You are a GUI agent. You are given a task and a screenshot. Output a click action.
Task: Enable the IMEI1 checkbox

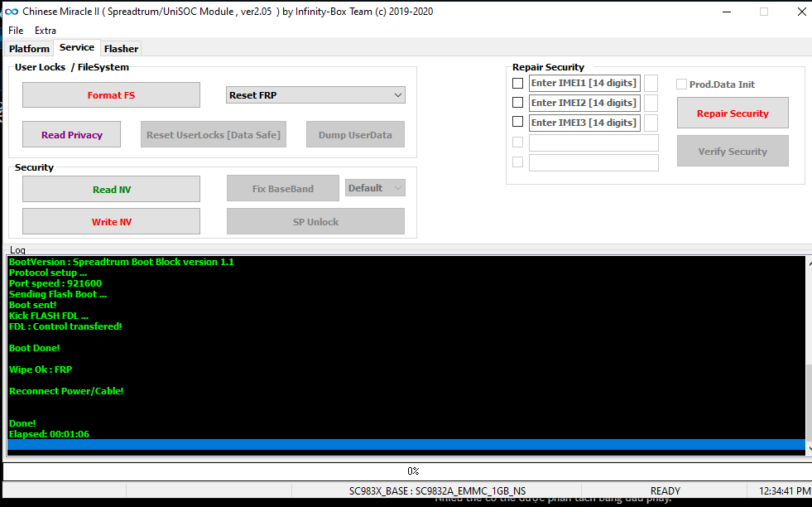[x=517, y=83]
